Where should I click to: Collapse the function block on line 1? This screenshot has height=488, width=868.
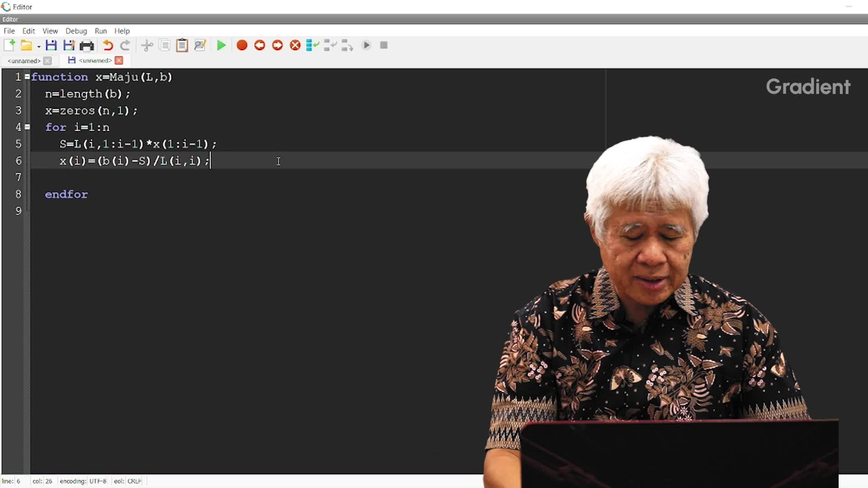[x=27, y=77]
